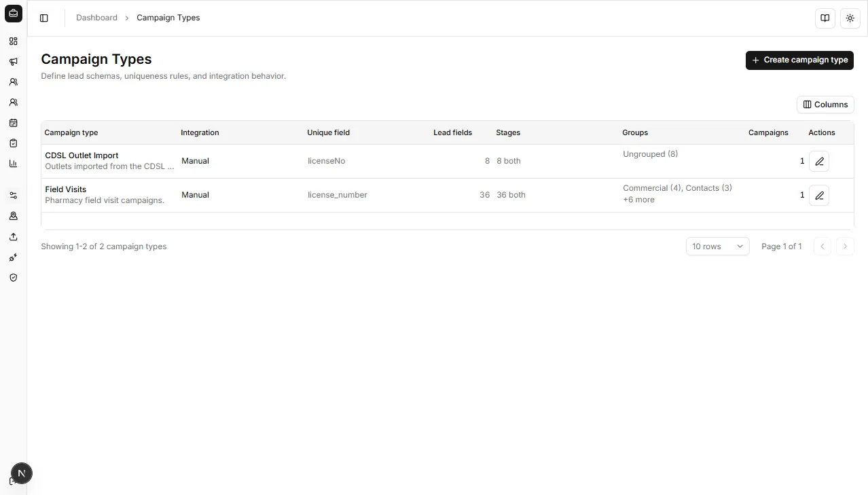Open the 10 rows page size dropdown
868x495 pixels.
pos(717,246)
